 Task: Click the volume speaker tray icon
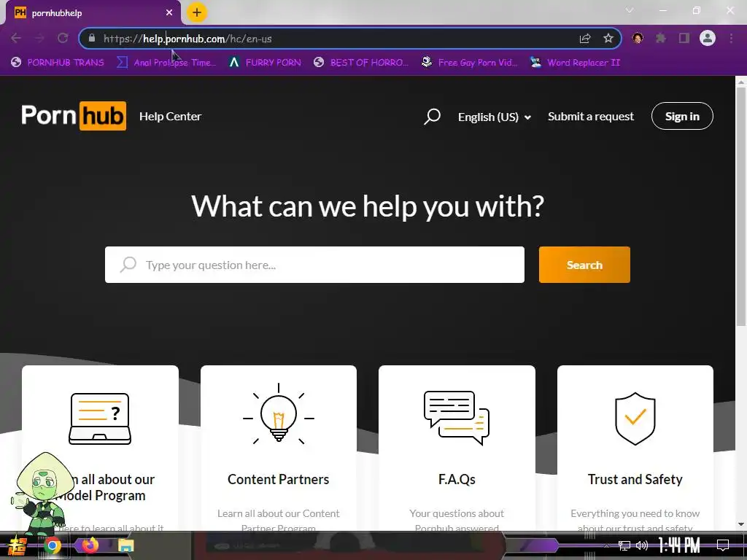(642, 545)
